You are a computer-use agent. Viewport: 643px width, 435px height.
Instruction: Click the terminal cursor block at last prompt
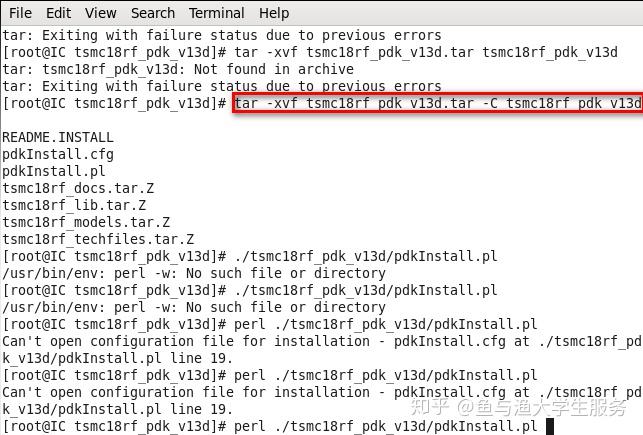tap(550, 426)
